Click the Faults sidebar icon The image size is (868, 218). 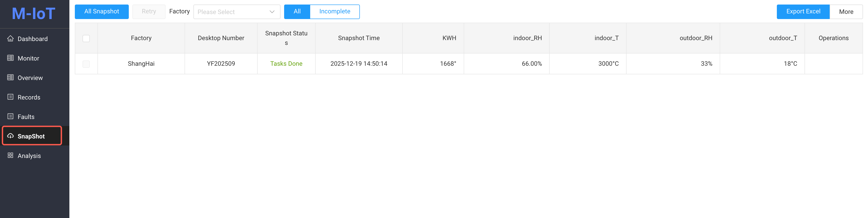tap(10, 116)
